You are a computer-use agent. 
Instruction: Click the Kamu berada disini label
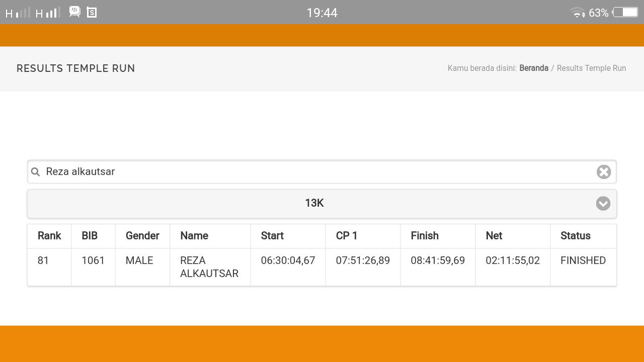click(x=482, y=68)
